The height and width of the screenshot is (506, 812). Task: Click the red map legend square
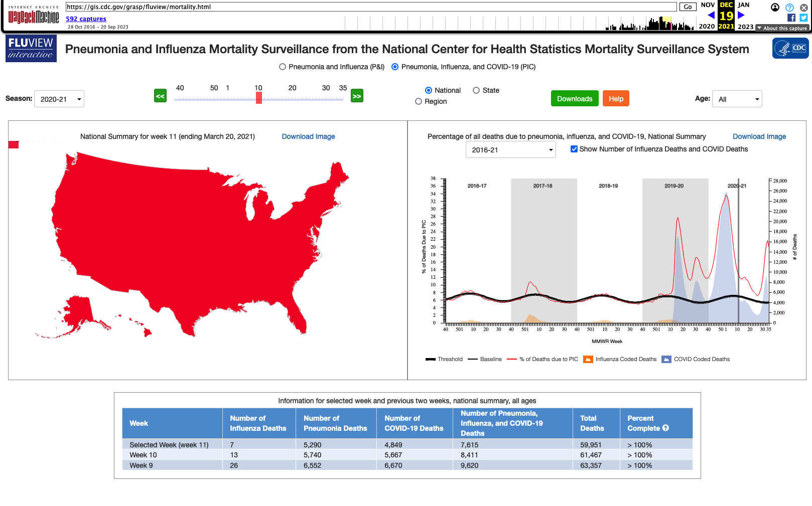click(14, 145)
